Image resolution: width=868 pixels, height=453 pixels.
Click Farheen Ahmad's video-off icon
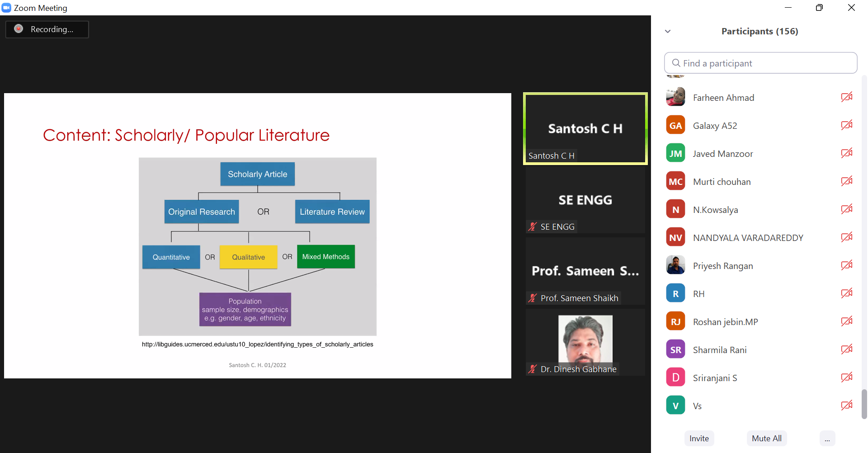point(847,97)
